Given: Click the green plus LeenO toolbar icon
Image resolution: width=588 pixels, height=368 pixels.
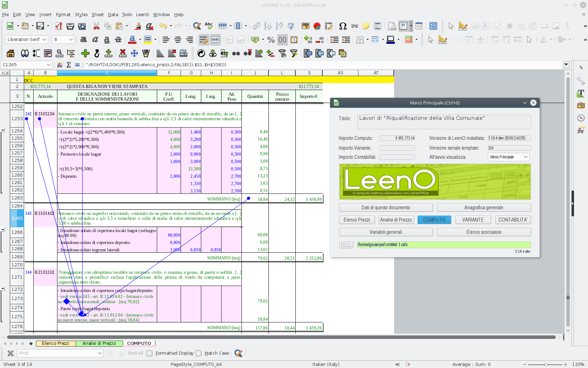Looking at the screenshot, I should click(85, 53).
